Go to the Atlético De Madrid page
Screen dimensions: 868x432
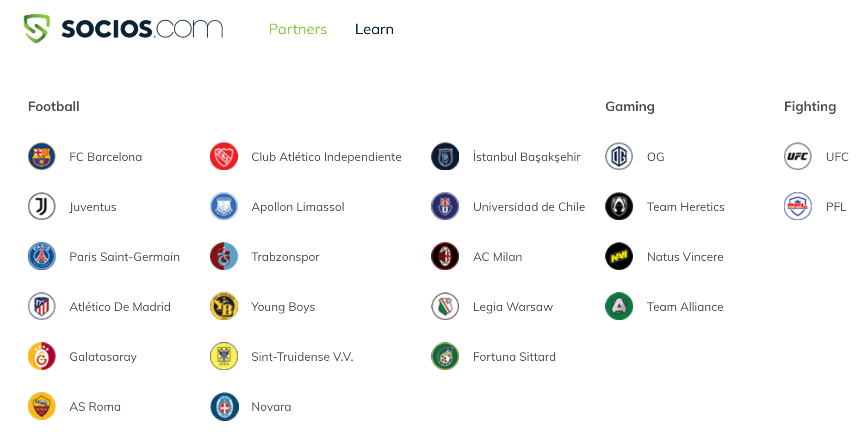[120, 307]
